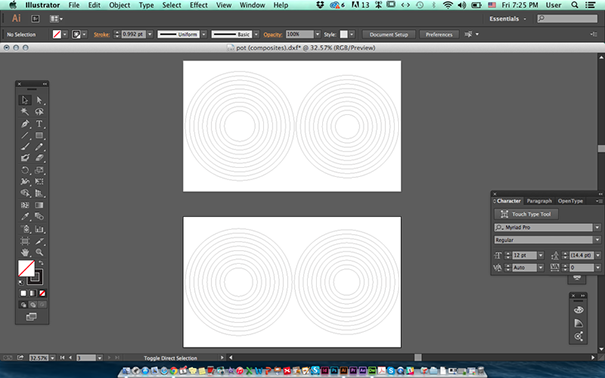Select the Eraser tool
Image resolution: width=605 pixels, height=378 pixels.
39,158
